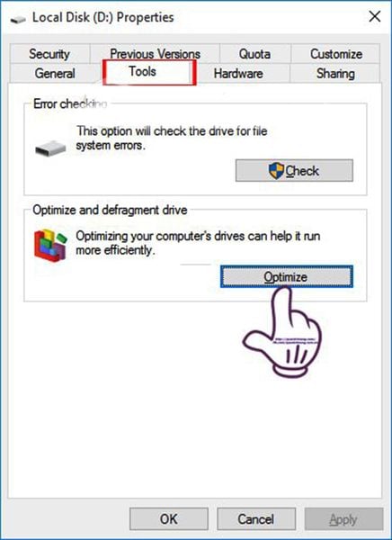Open the Hardware tab
392x540 pixels.
238,74
